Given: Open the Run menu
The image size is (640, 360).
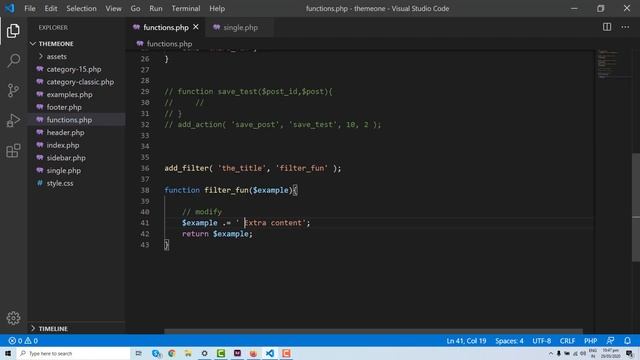Looking at the screenshot, I should pos(156,8).
